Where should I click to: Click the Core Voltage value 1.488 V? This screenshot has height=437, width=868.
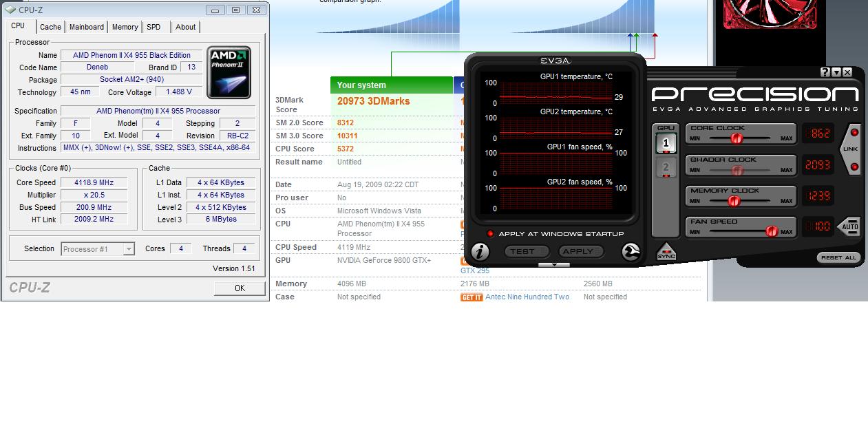pyautogui.click(x=179, y=92)
